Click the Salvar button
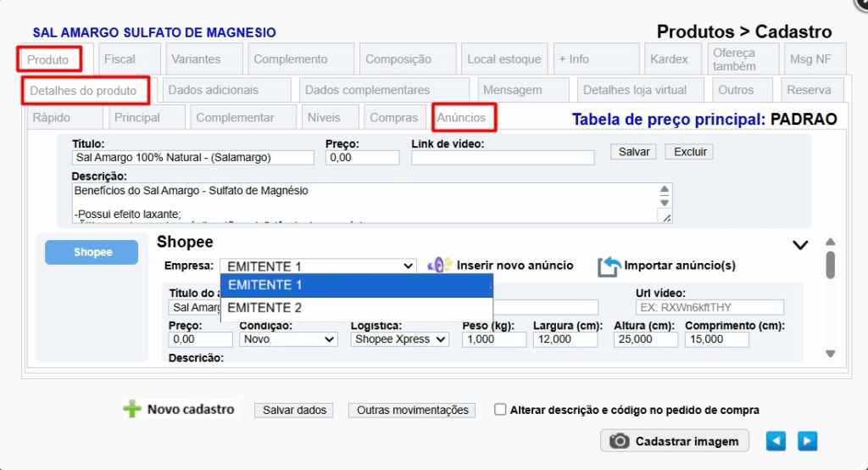This screenshot has height=470, width=868. (x=633, y=152)
